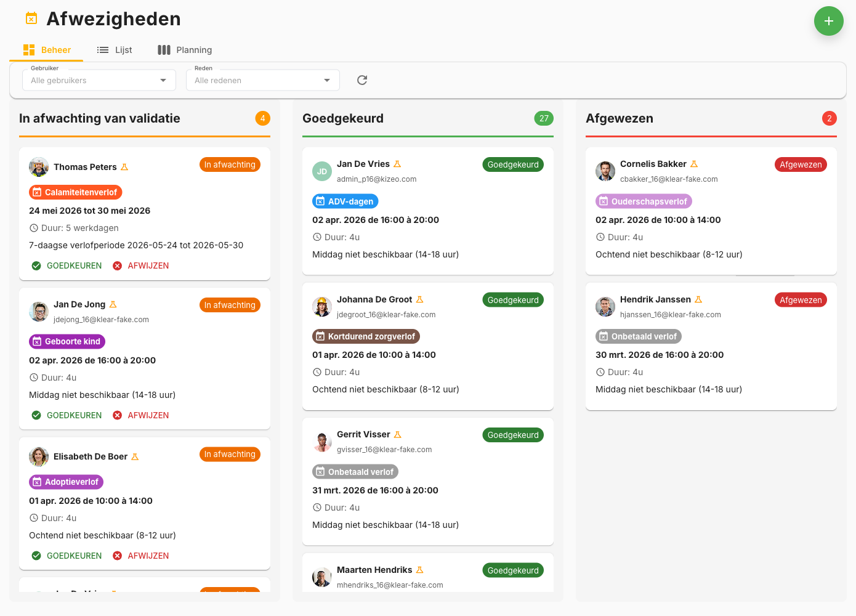Switch to the Lijst tab
The height and width of the screenshot is (616, 856).
(115, 49)
